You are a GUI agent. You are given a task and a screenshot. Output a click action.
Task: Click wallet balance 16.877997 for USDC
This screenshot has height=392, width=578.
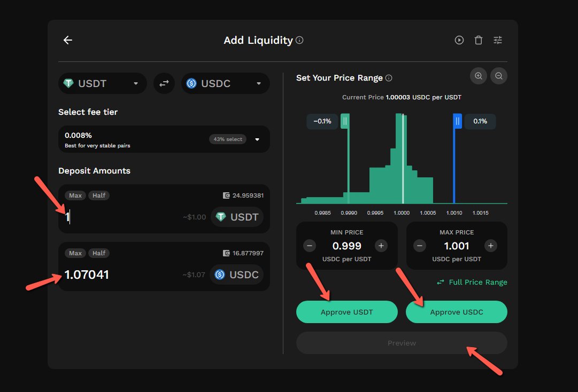click(x=243, y=253)
